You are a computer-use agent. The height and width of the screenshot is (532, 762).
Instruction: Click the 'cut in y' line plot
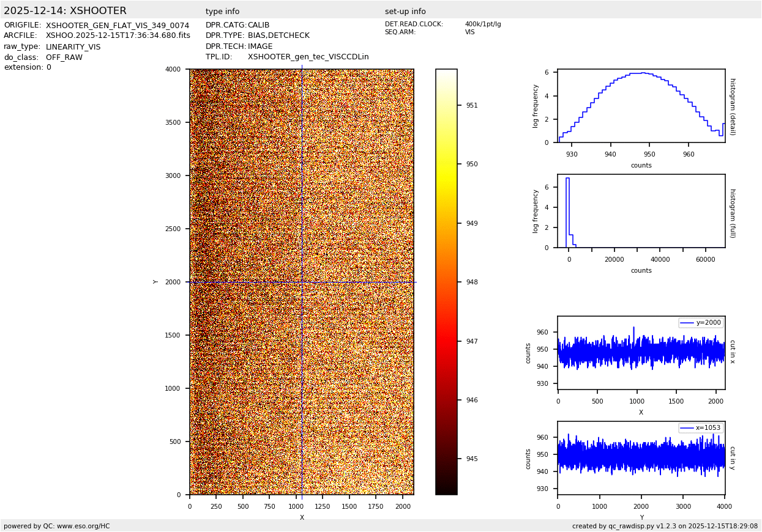641,458
